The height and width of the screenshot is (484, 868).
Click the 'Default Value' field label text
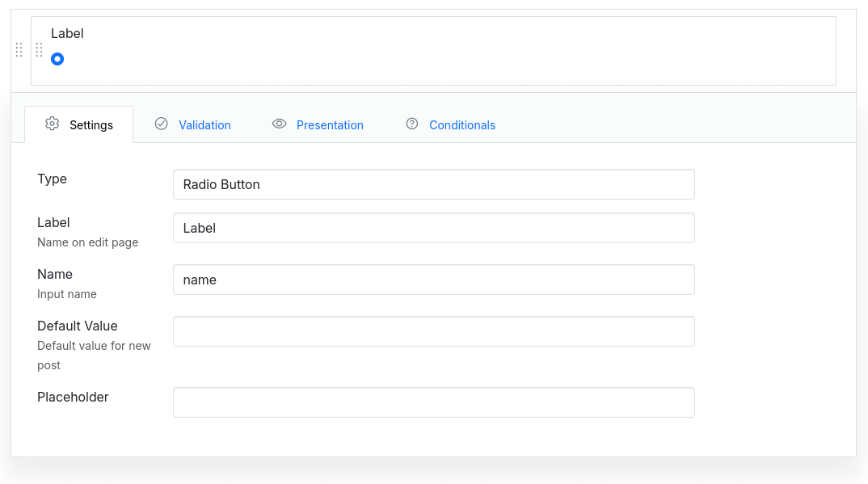78,326
